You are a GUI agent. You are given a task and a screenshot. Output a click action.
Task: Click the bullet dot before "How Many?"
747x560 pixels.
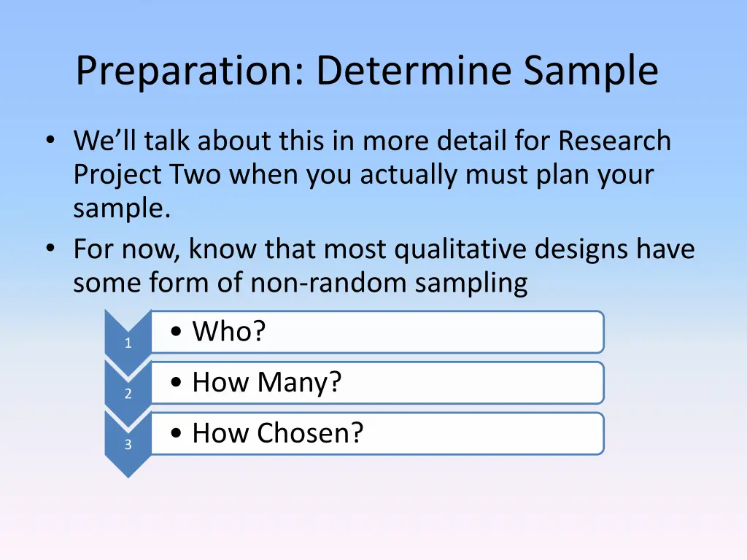click(x=177, y=384)
